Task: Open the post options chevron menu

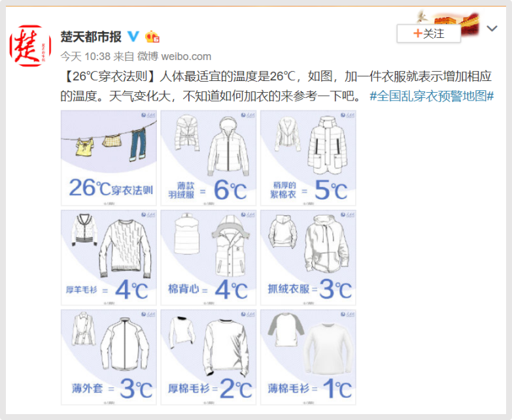Action: point(492,29)
